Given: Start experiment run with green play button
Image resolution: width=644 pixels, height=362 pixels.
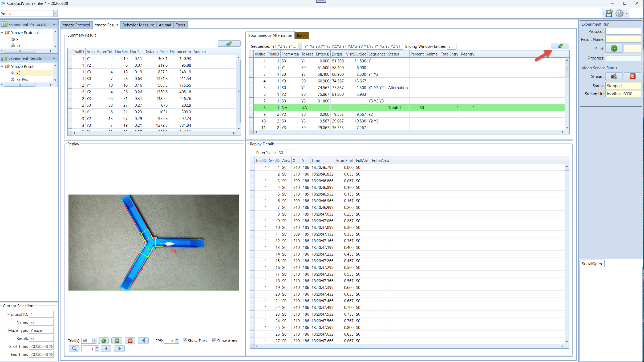Looking at the screenshot, I should 614,49.
